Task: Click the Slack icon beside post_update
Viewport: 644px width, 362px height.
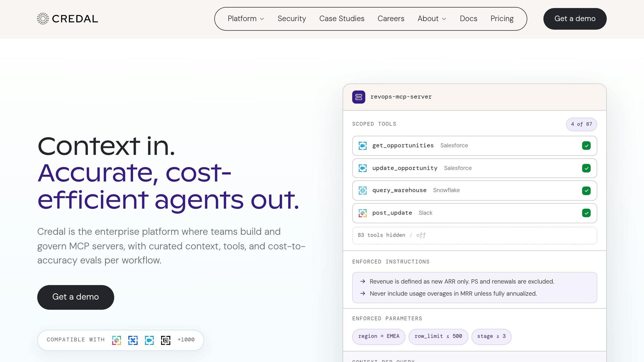Action: (x=363, y=213)
